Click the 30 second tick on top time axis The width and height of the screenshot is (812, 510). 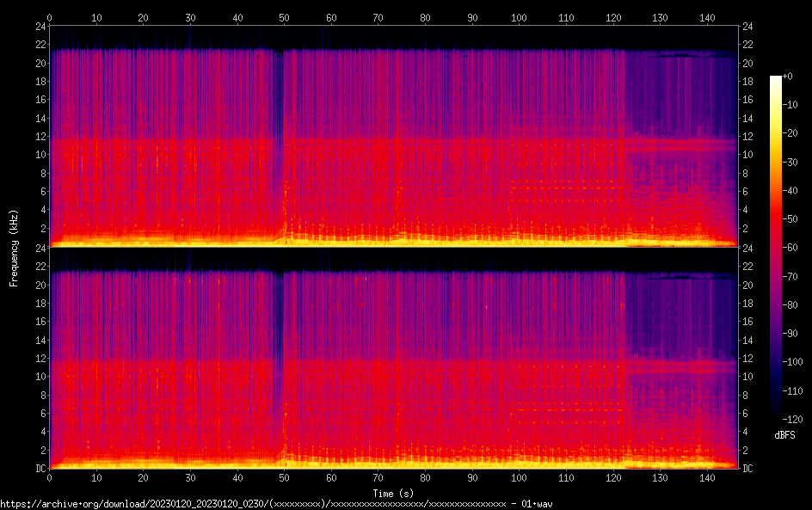coord(190,16)
